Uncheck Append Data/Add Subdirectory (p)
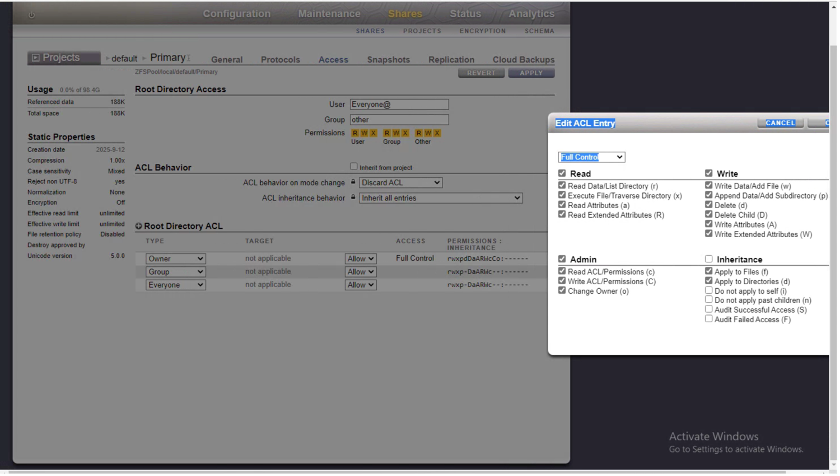The height and width of the screenshot is (476, 840). point(709,195)
